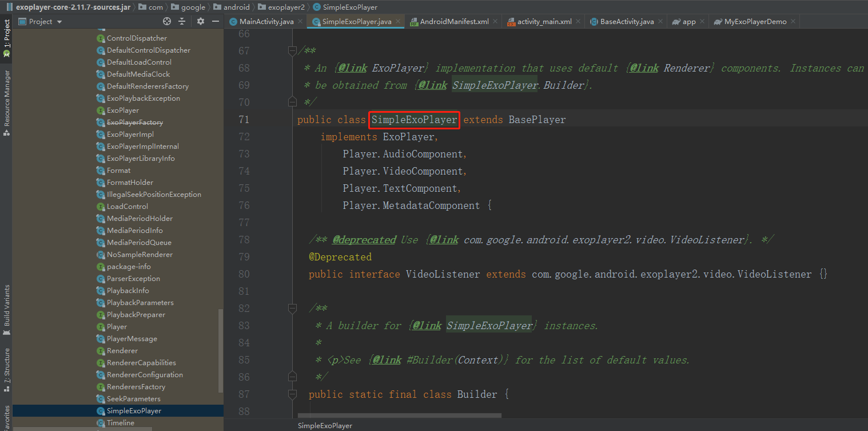This screenshot has height=431, width=868.
Task: Select package-info in project tree
Action: (x=129, y=267)
